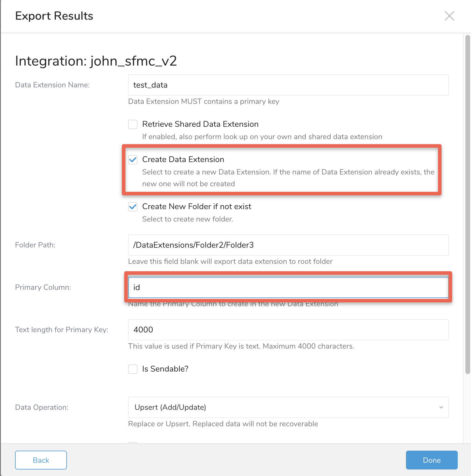Click the chevron arrow of Upsert dropdown
471x476 pixels.
441,407
